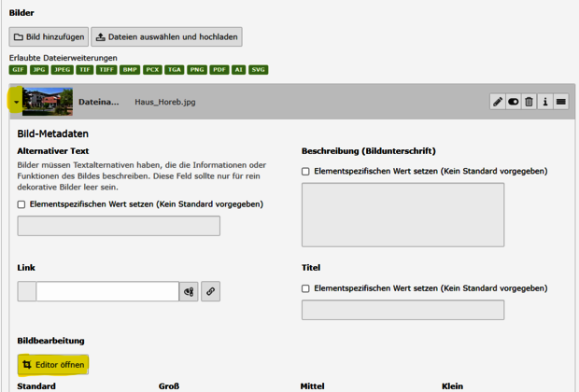Screen dimensions: 579x392
Task: Tick element-specific value checkbox under Titel
Action: click(306, 288)
